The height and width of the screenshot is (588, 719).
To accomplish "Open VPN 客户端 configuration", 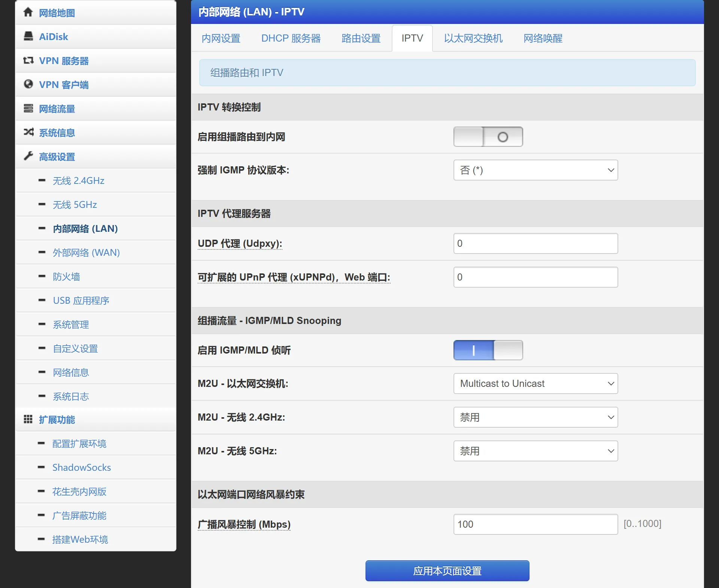I will coord(64,84).
